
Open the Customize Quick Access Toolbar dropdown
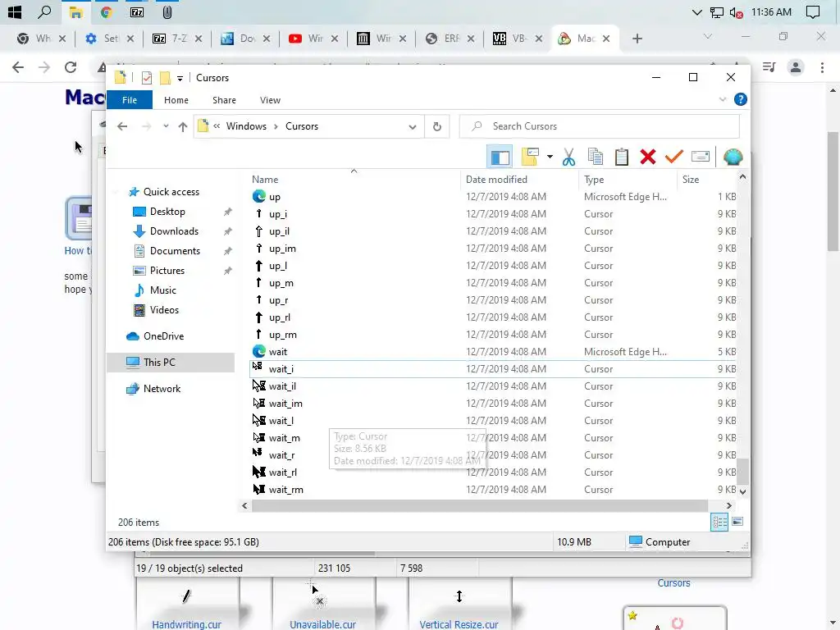(180, 79)
